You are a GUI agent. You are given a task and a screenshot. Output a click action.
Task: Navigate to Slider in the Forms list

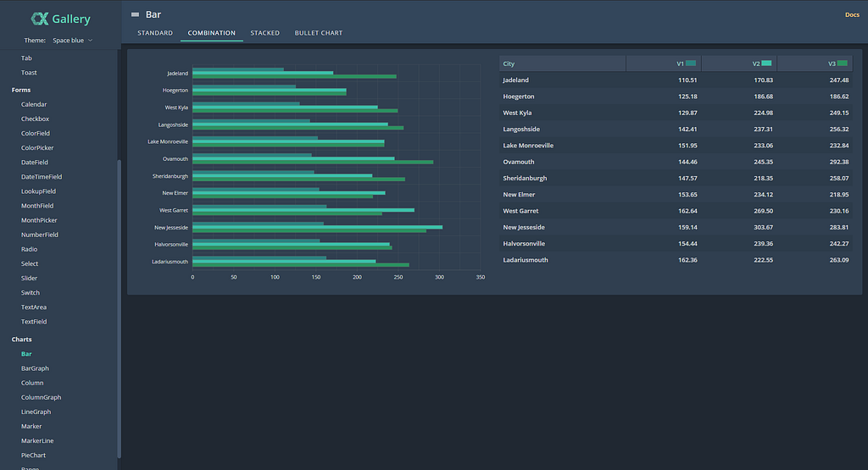click(x=30, y=278)
